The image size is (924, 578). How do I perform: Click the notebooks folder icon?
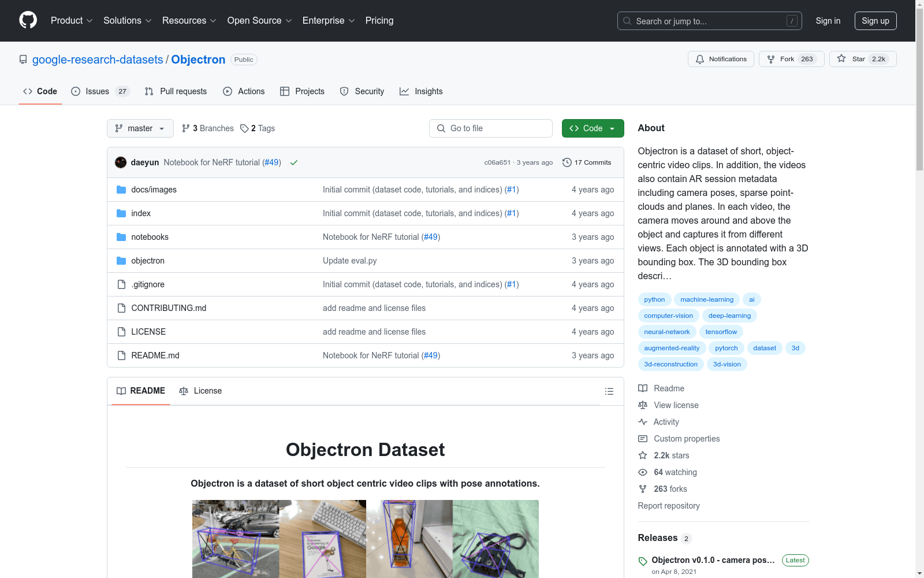121,237
